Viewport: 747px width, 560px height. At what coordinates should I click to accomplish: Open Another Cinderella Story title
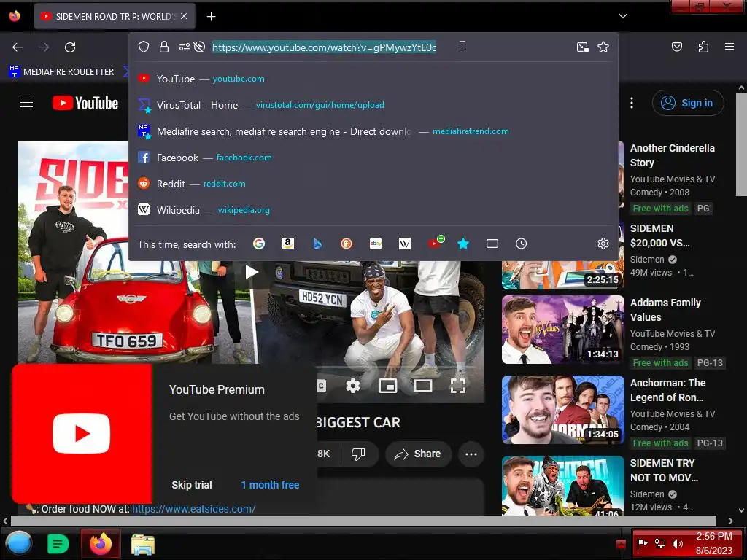click(x=672, y=155)
